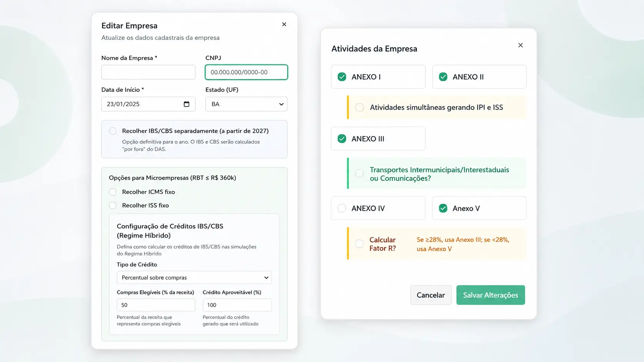
Task: Check the ANEXO IV checkbox
Action: point(342,208)
